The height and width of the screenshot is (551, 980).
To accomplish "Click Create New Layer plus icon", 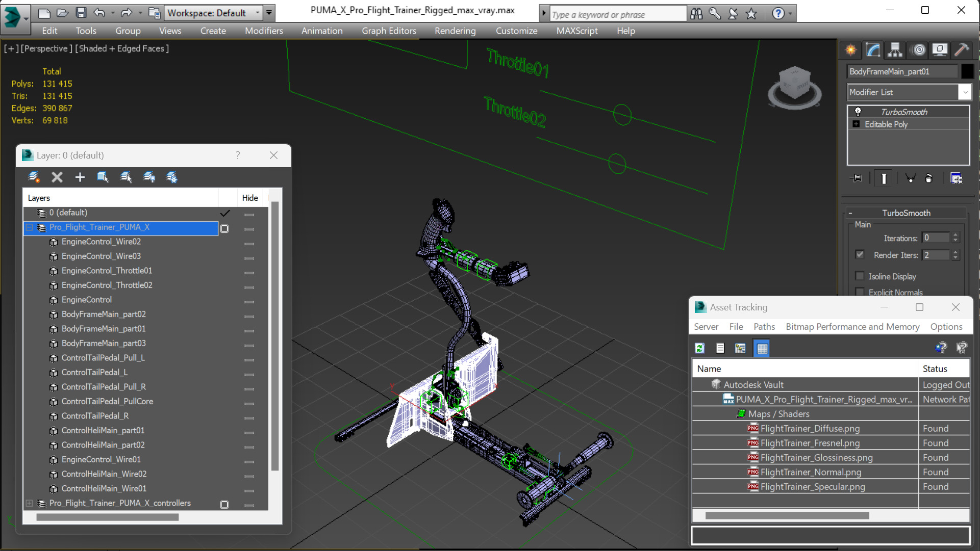I will [80, 177].
